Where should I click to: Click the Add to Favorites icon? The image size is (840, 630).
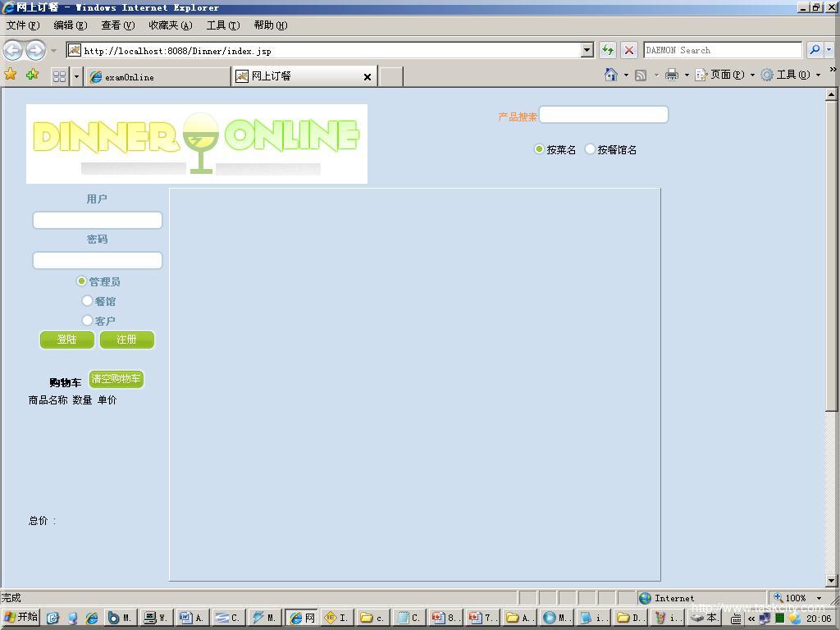pos(32,75)
